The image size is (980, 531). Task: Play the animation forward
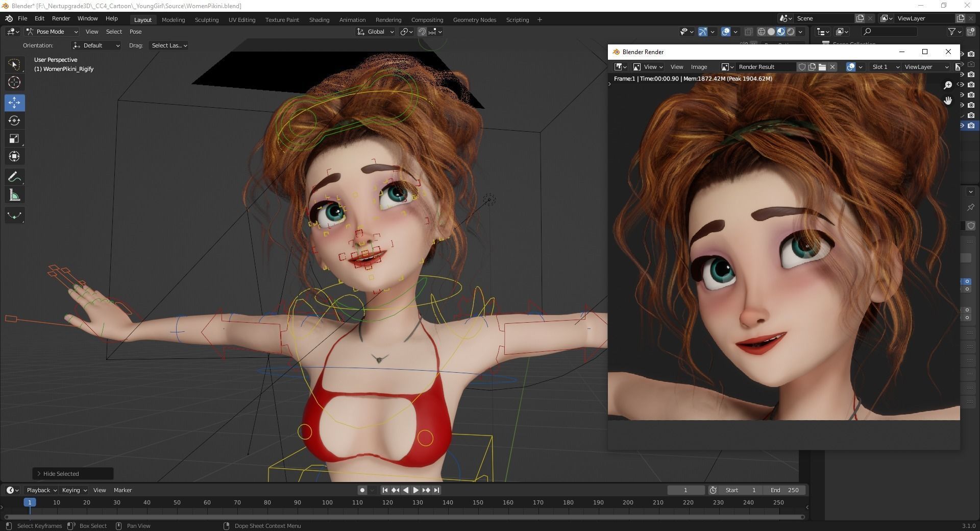click(x=415, y=490)
